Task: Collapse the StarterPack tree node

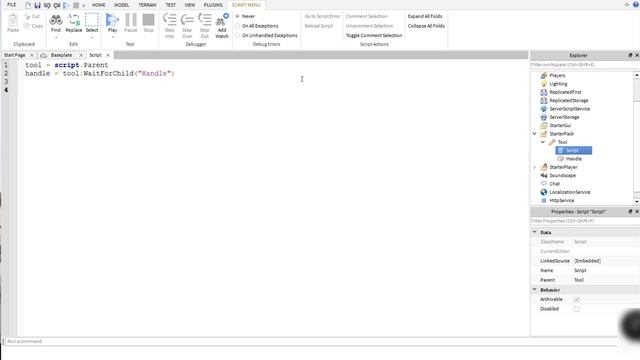Action: (x=535, y=133)
